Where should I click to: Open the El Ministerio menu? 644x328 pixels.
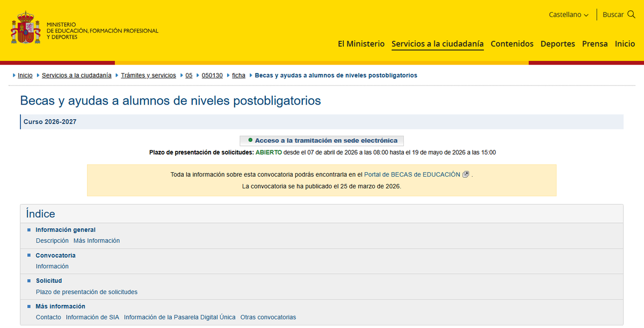pyautogui.click(x=361, y=44)
